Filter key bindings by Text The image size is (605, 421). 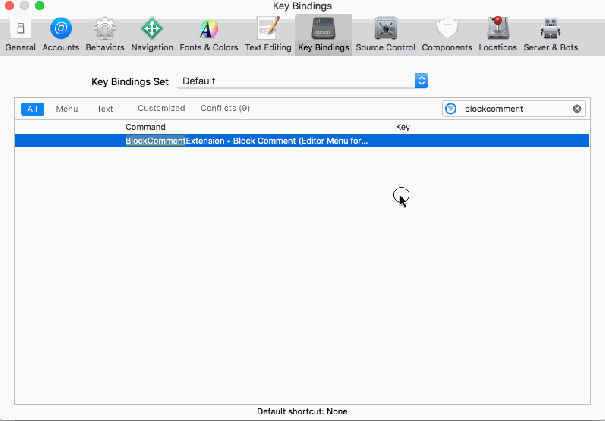105,108
